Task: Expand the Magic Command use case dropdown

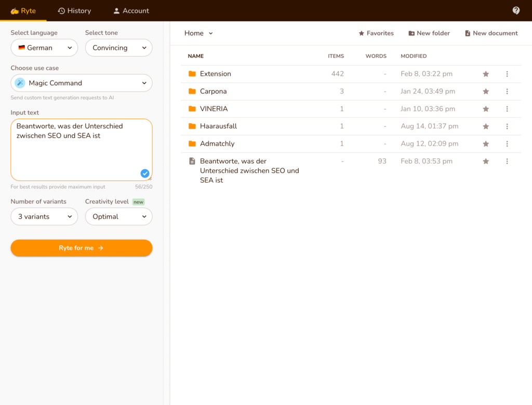Action: click(x=82, y=83)
